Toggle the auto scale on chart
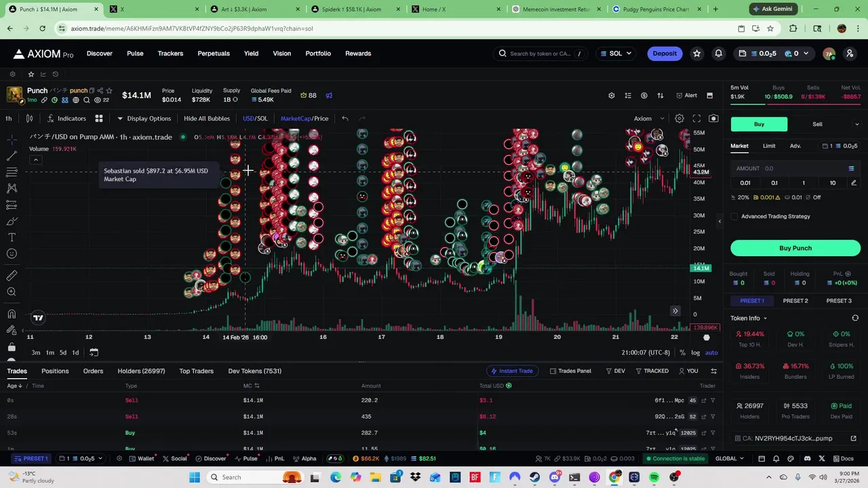This screenshot has width=868, height=488. click(x=711, y=352)
